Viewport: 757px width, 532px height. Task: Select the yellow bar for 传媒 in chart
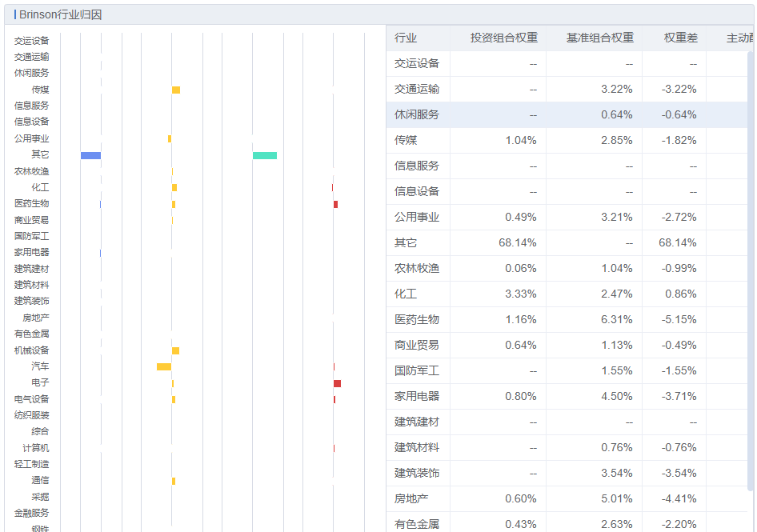[176, 90]
